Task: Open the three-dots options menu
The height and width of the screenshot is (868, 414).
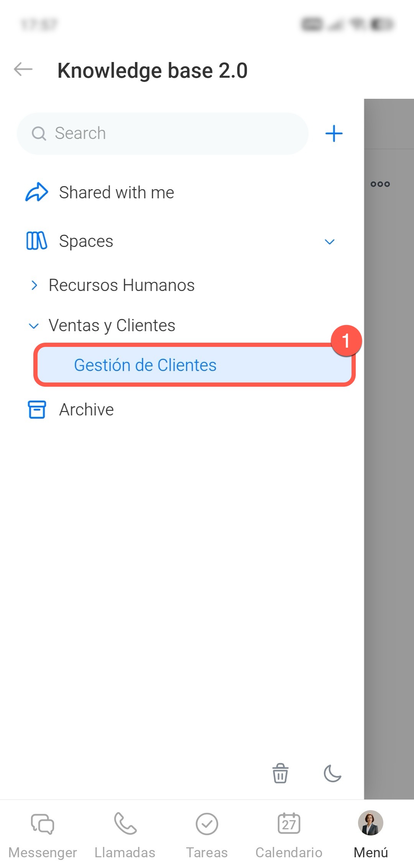Action: pos(380,184)
